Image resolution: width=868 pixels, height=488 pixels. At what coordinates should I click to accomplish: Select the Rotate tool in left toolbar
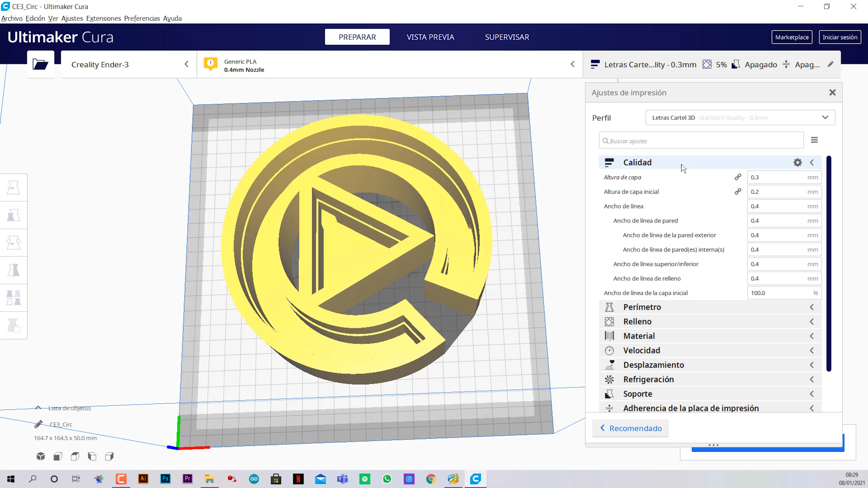14,243
